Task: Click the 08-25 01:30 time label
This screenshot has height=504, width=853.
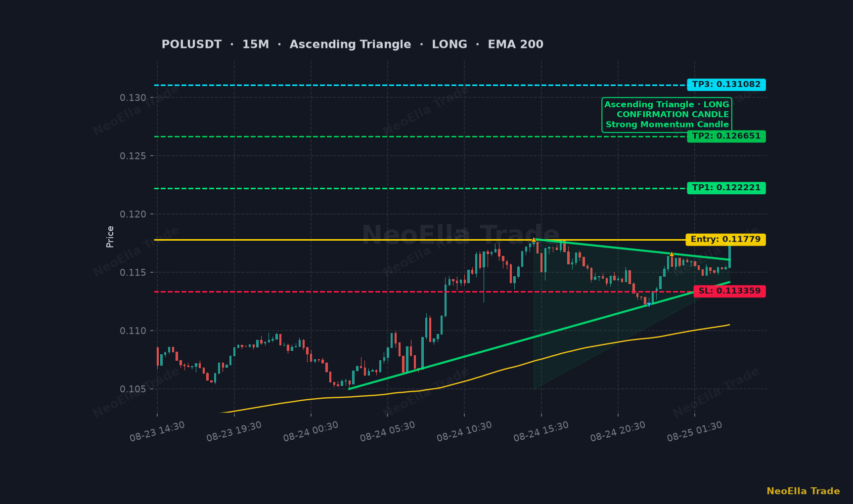Action: click(x=695, y=431)
